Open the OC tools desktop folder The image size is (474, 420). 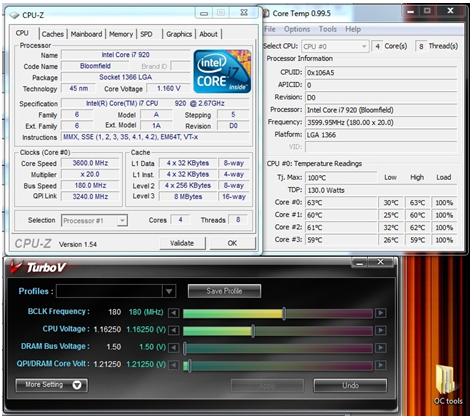pos(447,385)
